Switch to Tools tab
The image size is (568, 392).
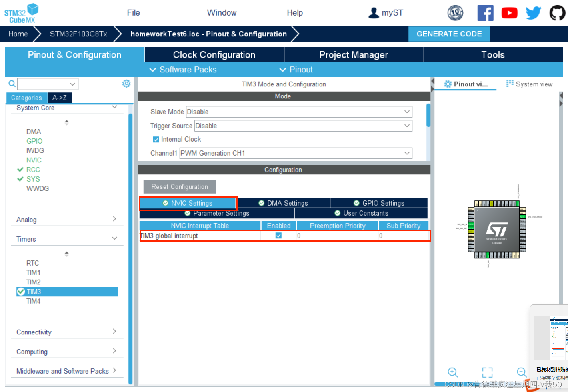click(493, 55)
